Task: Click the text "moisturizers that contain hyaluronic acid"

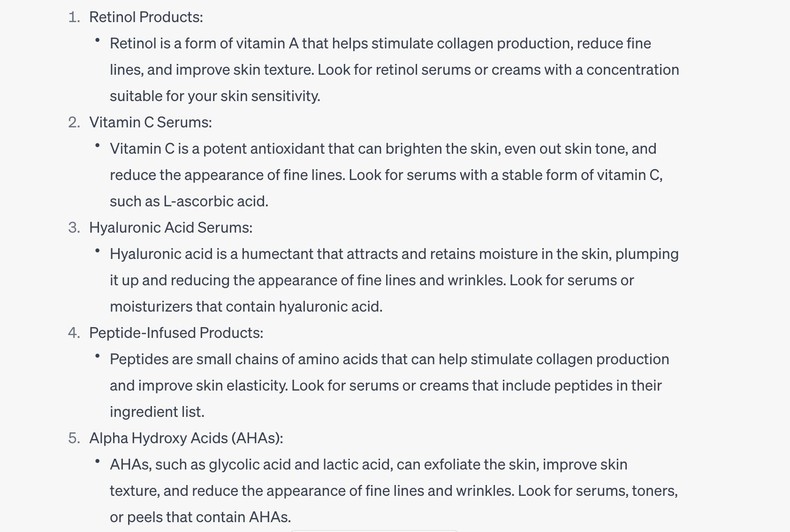Action: (x=245, y=307)
